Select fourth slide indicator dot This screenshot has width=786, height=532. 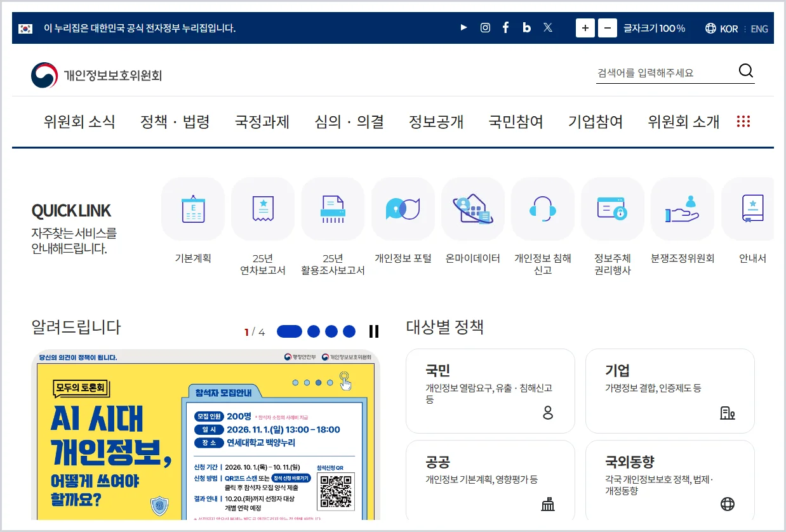click(349, 331)
